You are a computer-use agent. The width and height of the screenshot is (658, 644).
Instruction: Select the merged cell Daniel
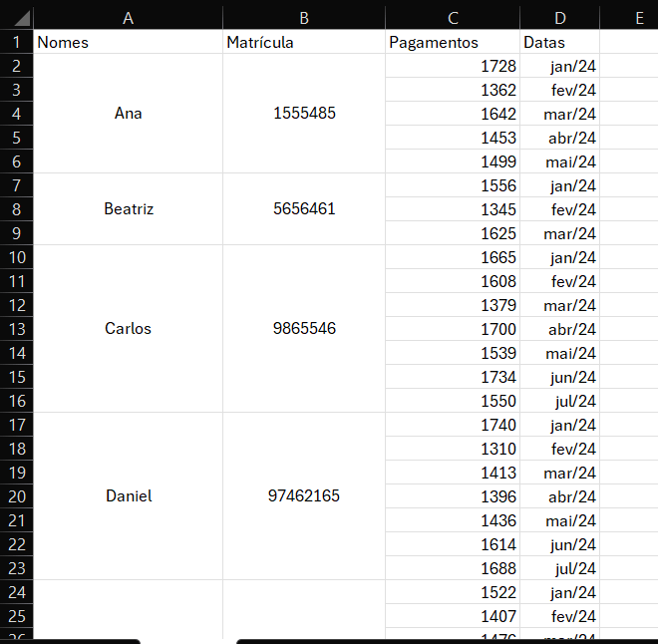point(128,495)
